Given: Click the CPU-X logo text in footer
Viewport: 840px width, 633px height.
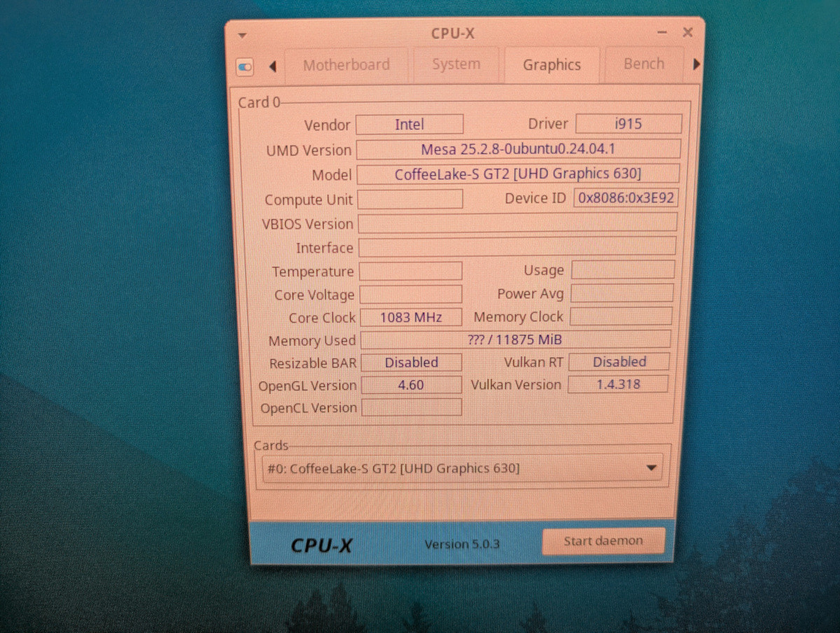Looking at the screenshot, I should tap(321, 545).
